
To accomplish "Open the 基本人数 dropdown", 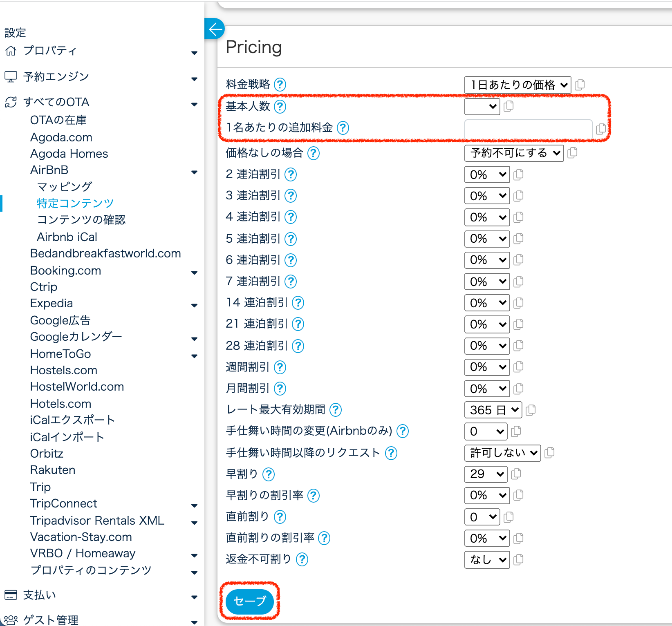I will coord(482,107).
